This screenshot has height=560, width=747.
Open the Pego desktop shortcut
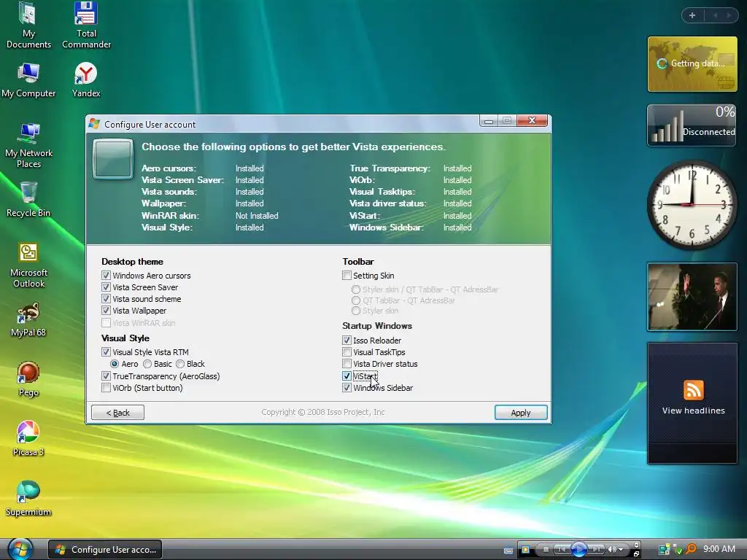[28, 379]
